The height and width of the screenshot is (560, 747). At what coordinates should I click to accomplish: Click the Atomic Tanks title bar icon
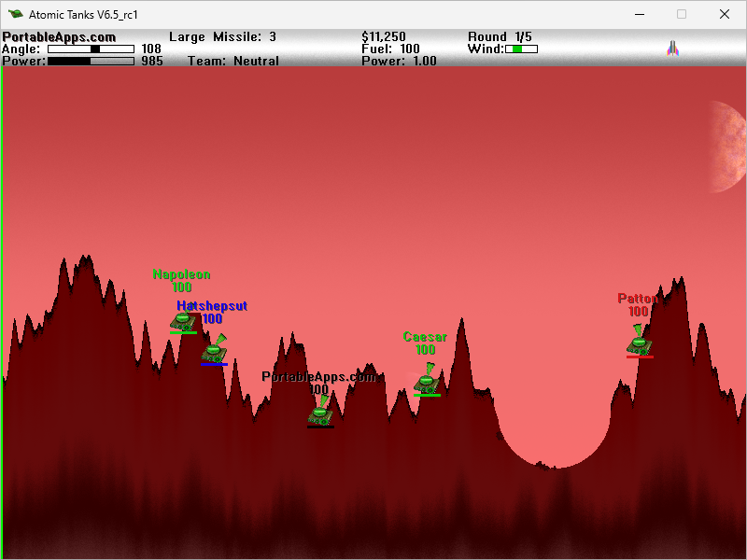pyautogui.click(x=15, y=14)
